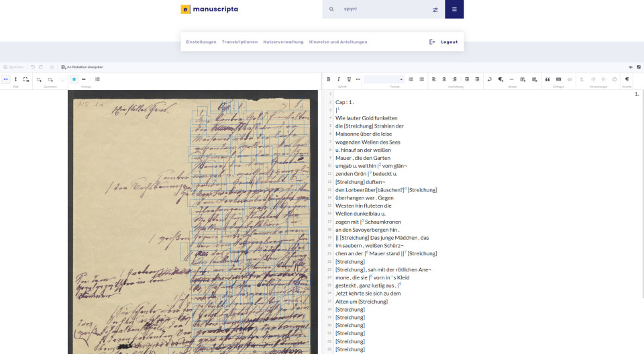Image resolution: width=644 pixels, height=354 pixels.
Task: Insert a quotation block
Action: point(547,79)
